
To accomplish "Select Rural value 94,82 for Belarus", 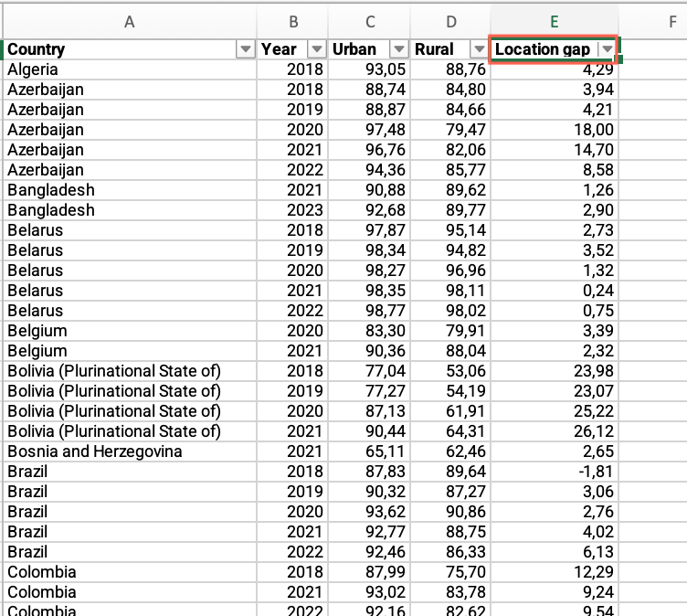I will point(450,250).
